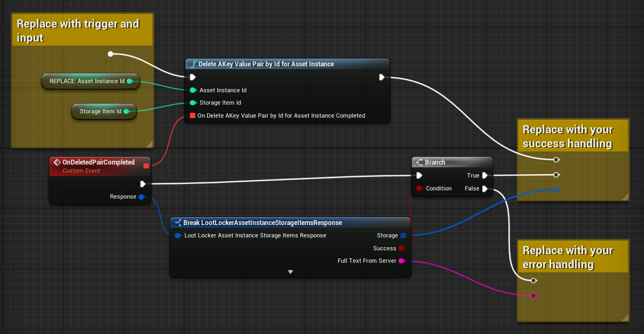Click the Storage Item Id input pin

(193, 103)
